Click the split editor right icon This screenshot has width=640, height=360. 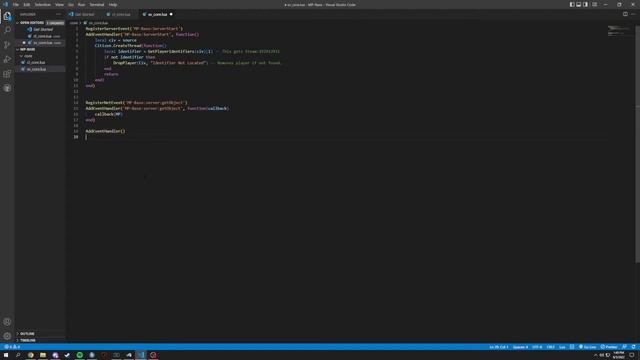[625, 14]
